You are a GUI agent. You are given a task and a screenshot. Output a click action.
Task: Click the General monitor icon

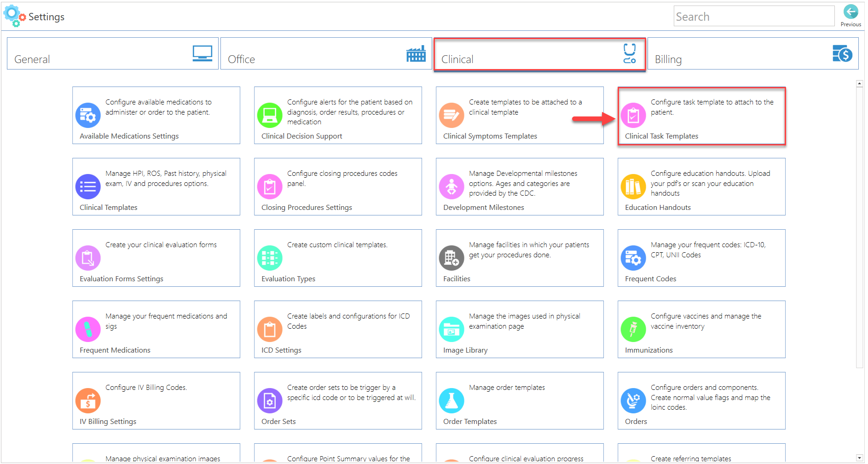(203, 53)
